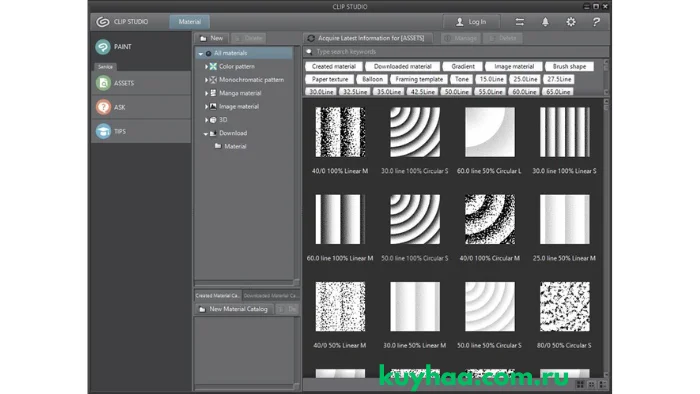Click the refresh icon beside Acquire Latest Information
The height and width of the screenshot is (394, 700).
[x=311, y=38]
